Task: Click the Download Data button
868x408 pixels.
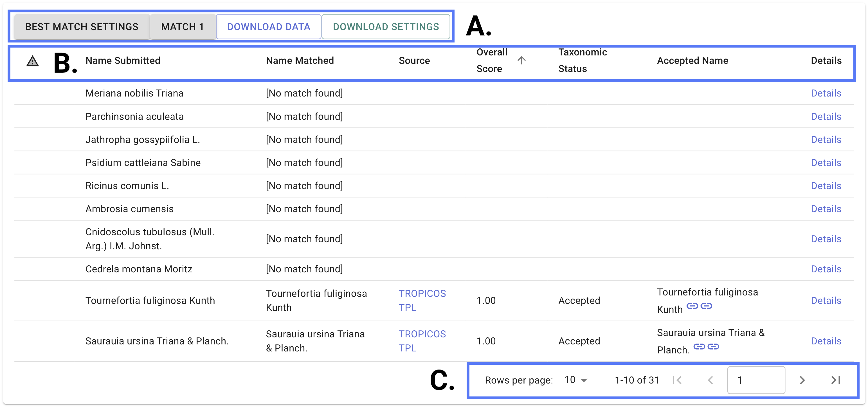Action: point(268,27)
